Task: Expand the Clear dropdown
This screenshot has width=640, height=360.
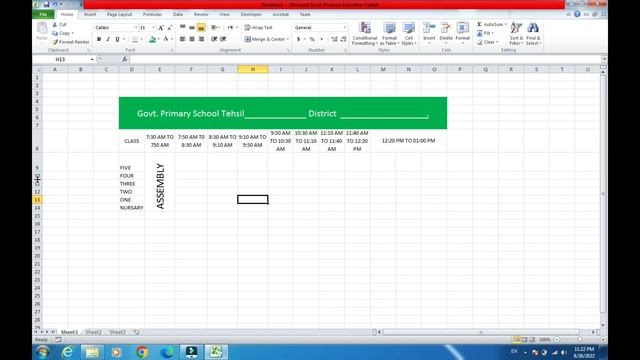Action: 497,42
